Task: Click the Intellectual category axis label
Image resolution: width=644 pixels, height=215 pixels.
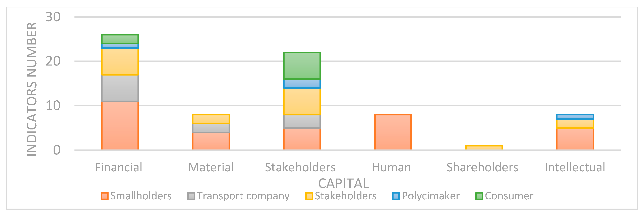Action: [x=575, y=167]
